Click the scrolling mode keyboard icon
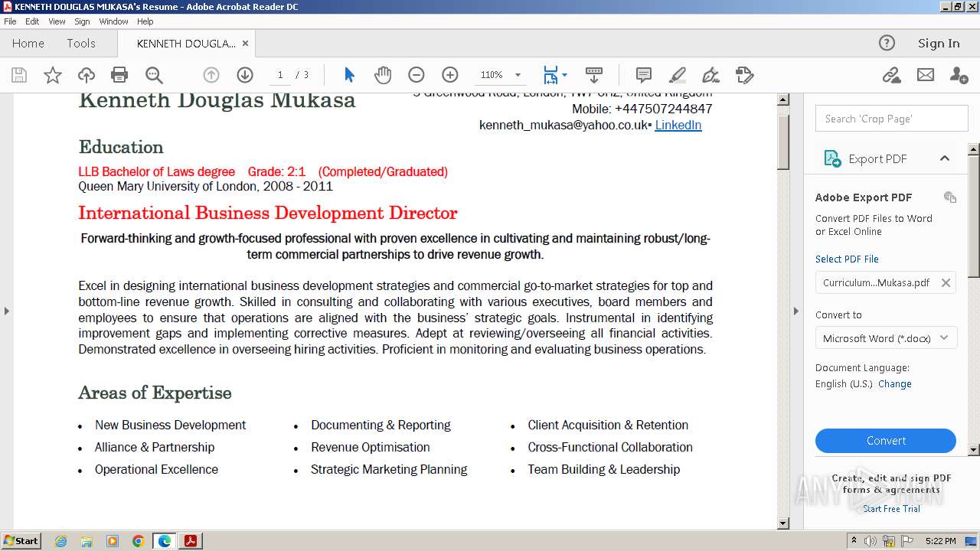 594,75
